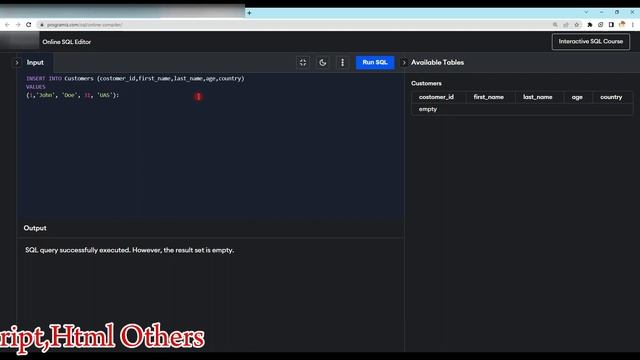This screenshot has width=640, height=360.
Task: Open the Interactive SQL Course link
Action: click(x=591, y=42)
